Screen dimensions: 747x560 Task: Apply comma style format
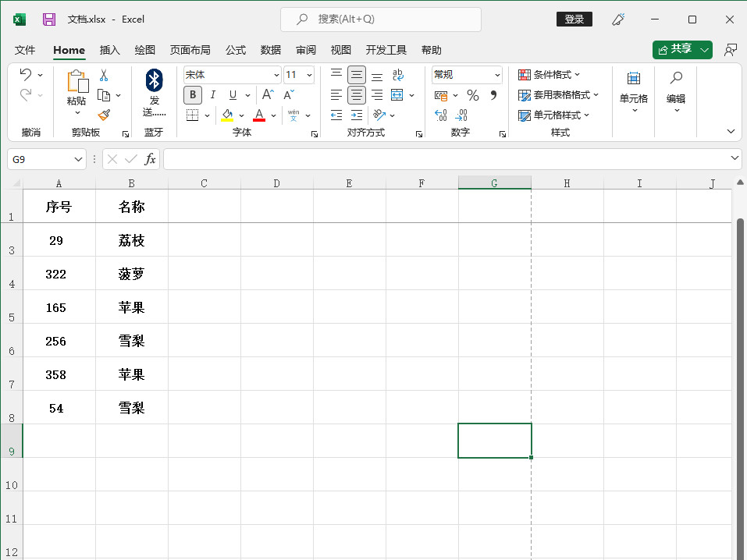click(493, 95)
